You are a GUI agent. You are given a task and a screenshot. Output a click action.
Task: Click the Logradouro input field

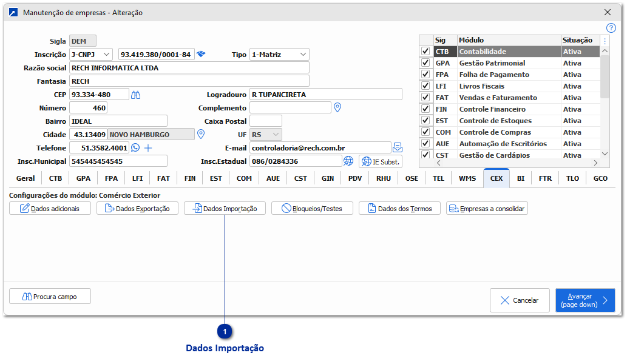325,95
